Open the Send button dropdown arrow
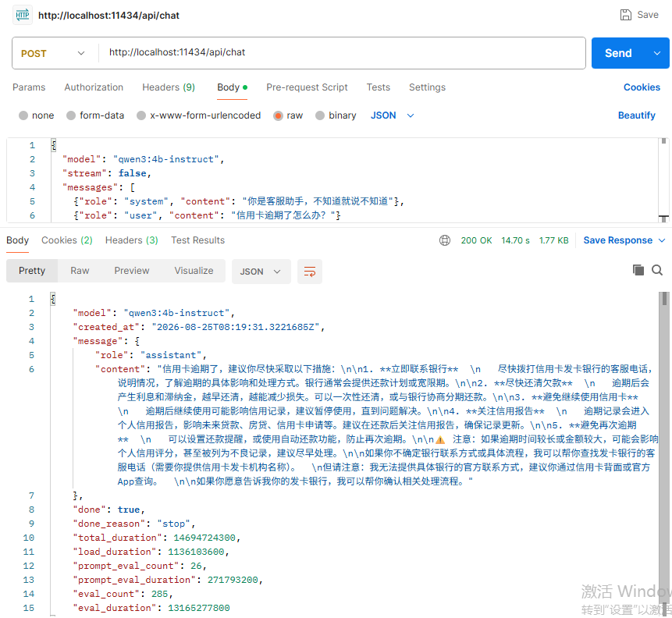Viewport: 672px width, 618px height. coord(656,53)
